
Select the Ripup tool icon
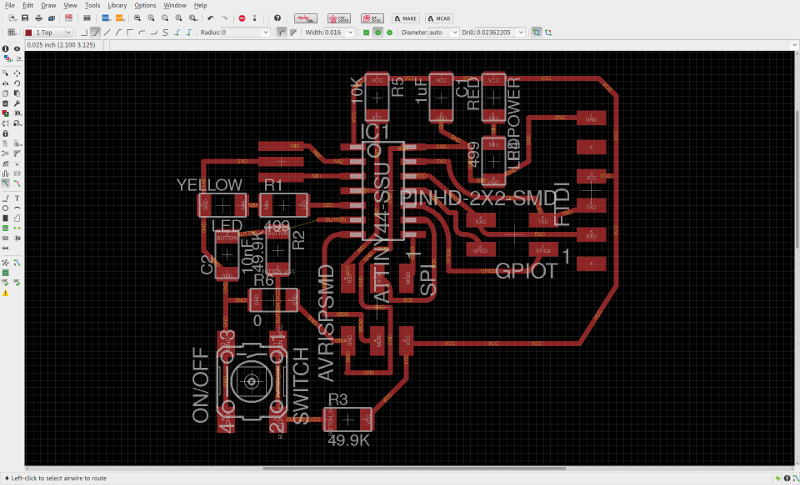[17, 183]
